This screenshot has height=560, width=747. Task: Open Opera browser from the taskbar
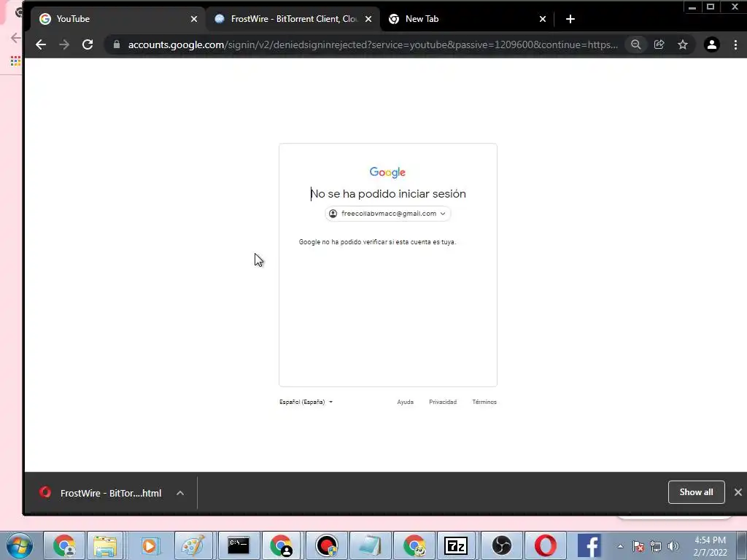click(x=546, y=545)
